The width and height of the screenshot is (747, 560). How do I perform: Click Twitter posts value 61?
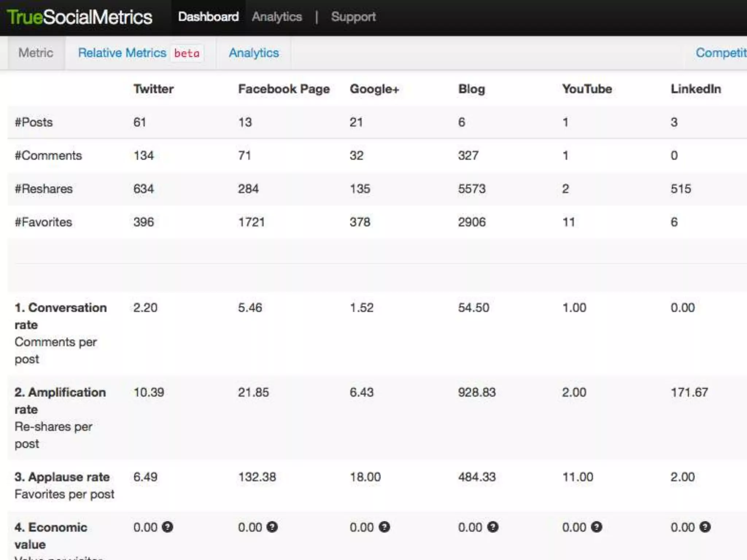click(140, 122)
